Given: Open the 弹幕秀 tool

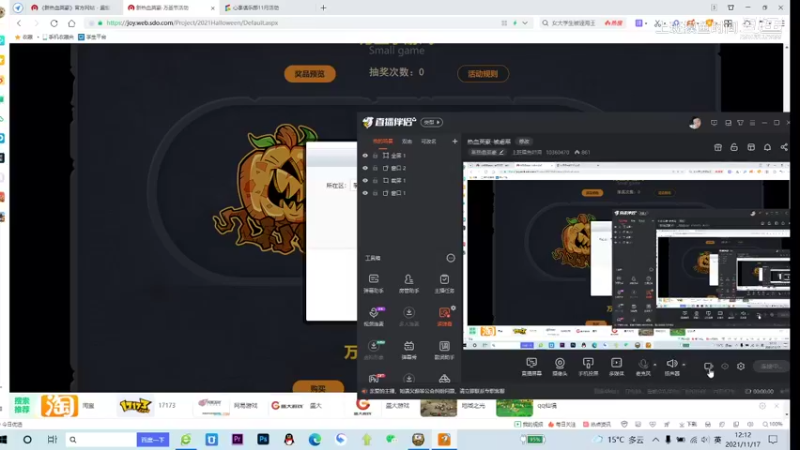Looking at the screenshot, I should [x=409, y=350].
